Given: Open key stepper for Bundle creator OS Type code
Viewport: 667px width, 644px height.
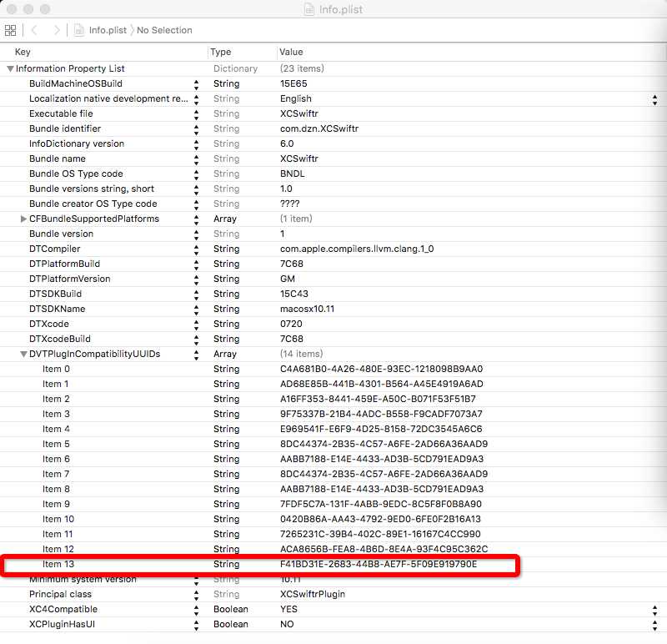Looking at the screenshot, I should [196, 204].
